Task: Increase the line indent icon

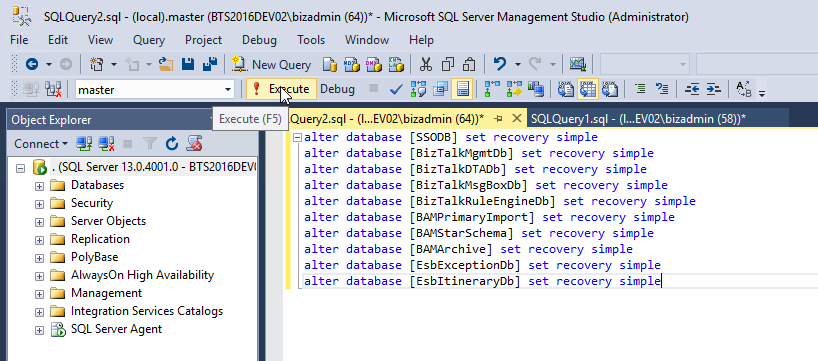Action: click(713, 90)
